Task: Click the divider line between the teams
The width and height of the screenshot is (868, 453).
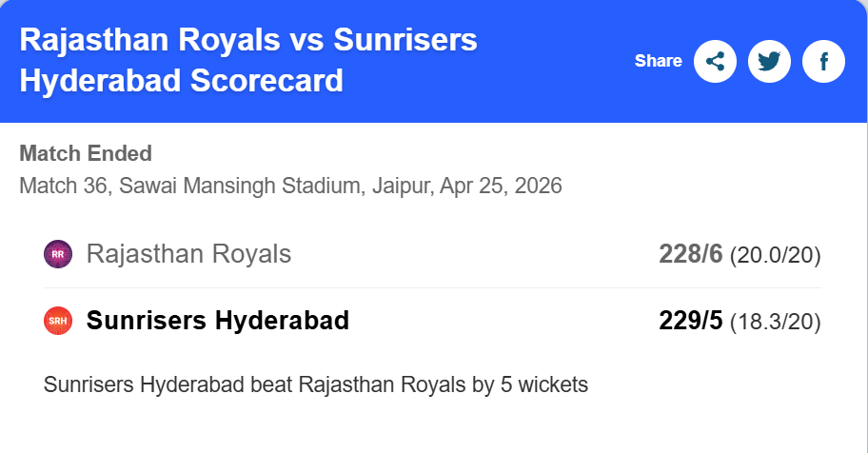Action: tap(433, 287)
